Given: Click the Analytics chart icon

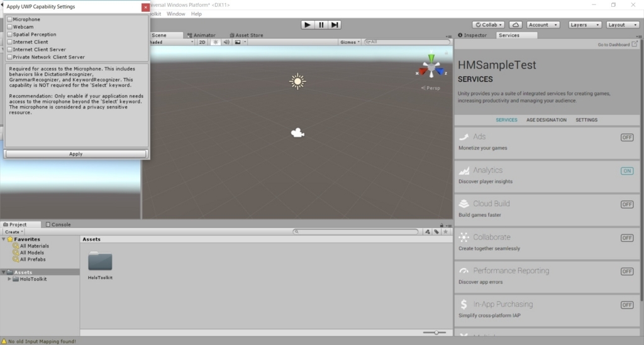Looking at the screenshot, I should coord(464,170).
